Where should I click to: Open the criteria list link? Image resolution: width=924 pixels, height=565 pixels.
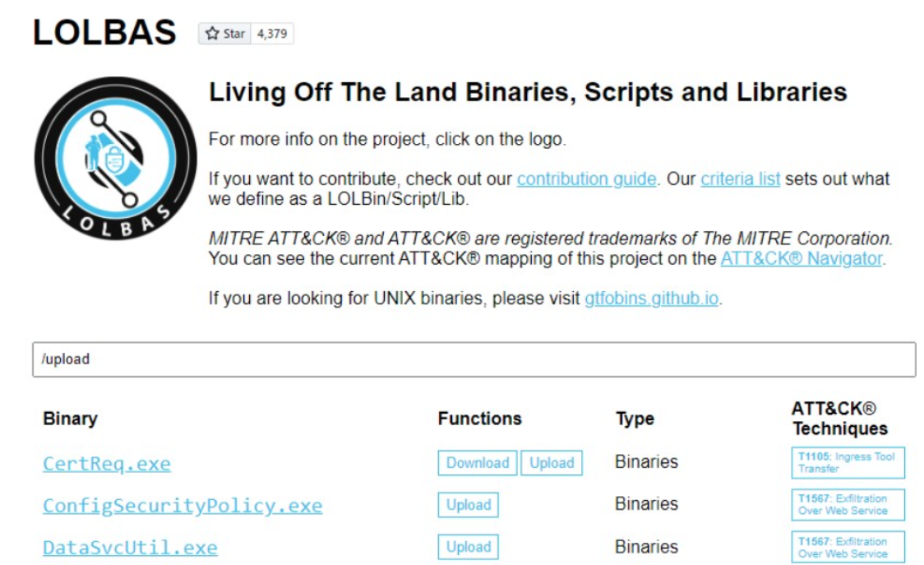(x=740, y=178)
